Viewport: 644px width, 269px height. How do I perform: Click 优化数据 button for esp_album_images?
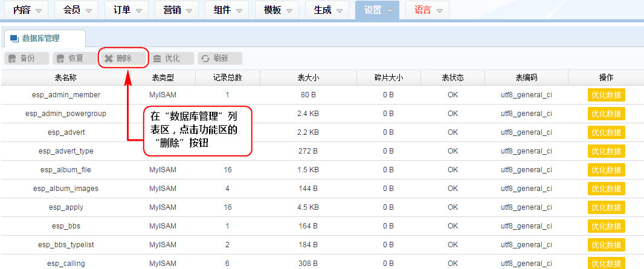[606, 189]
